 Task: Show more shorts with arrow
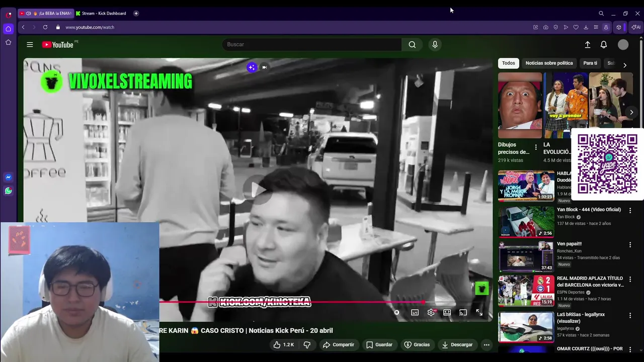point(631,112)
